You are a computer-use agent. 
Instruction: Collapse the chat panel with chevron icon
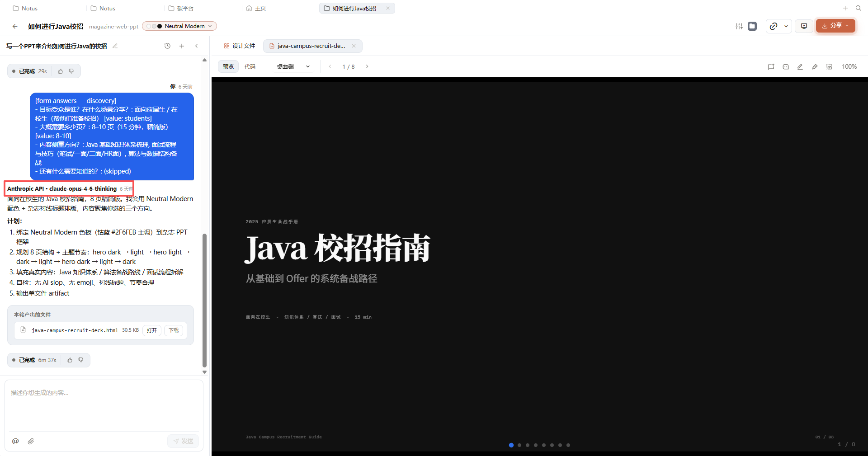196,46
